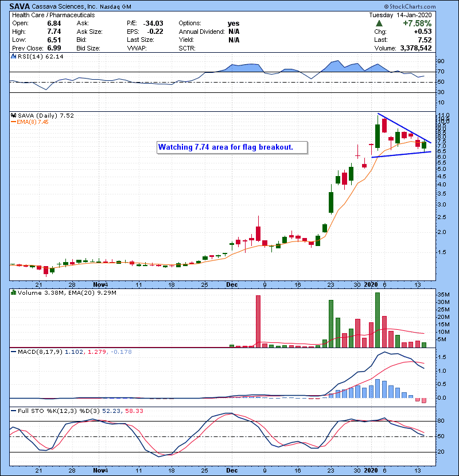Click the Last price 7.52 in the header

(x=425, y=40)
